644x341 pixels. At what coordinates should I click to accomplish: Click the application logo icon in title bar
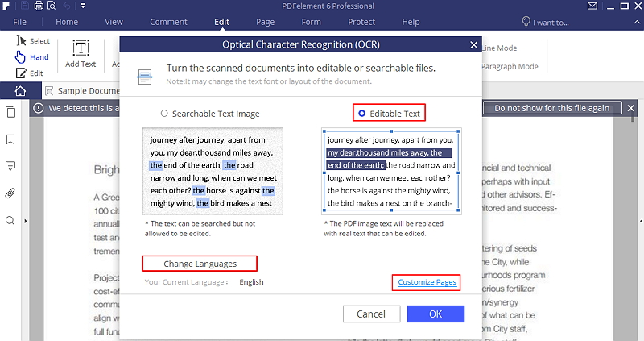(6, 6)
